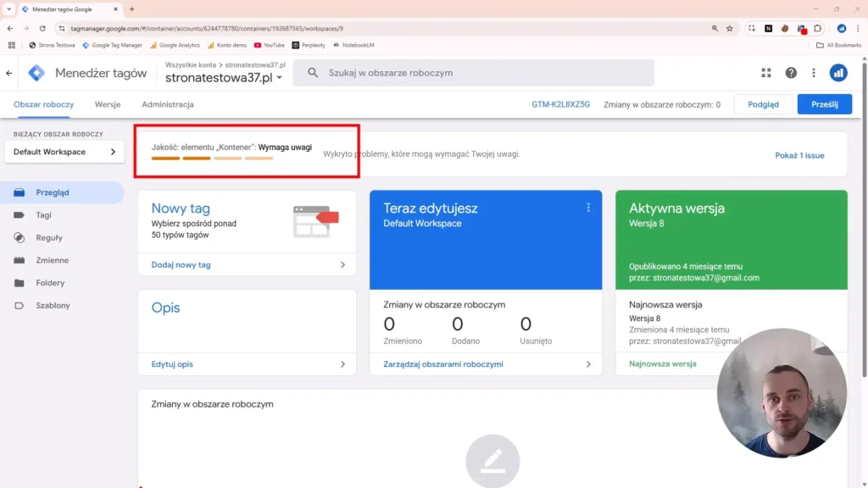Select the Menedżer tagów Google browser tab

tap(70, 9)
